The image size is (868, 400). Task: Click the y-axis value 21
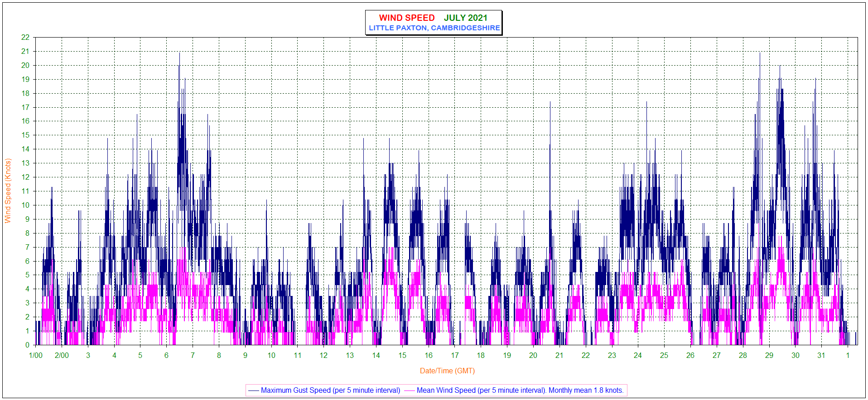tap(25, 52)
